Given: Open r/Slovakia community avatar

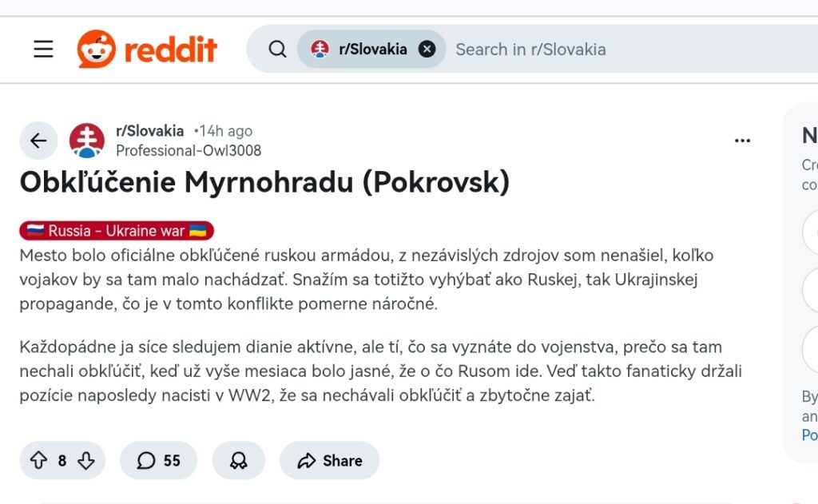Looking at the screenshot, I should 87,141.
